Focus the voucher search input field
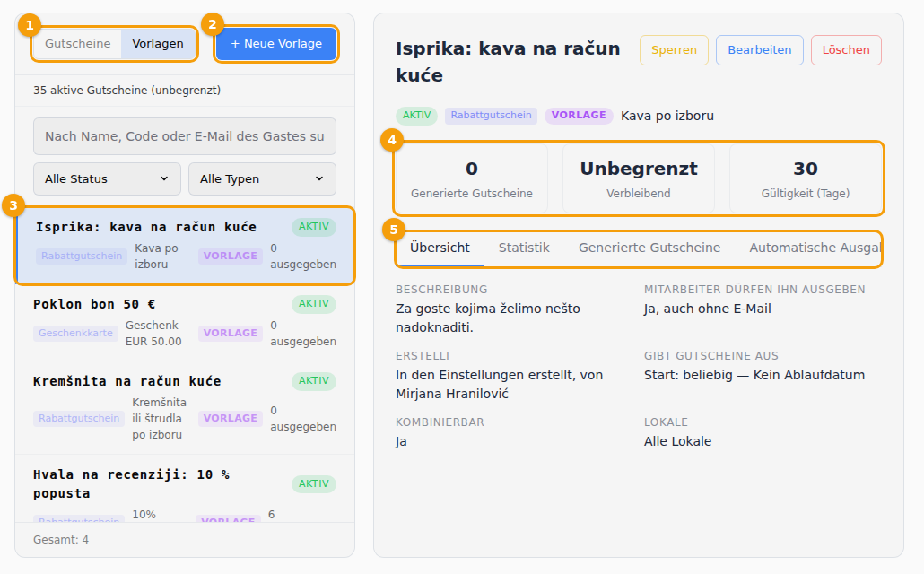The image size is (924, 574). tap(185, 136)
